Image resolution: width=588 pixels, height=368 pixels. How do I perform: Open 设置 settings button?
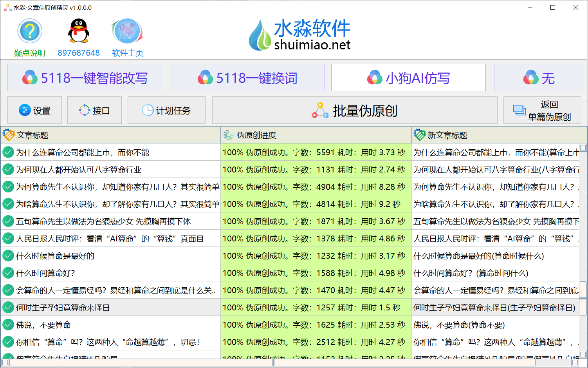[x=34, y=111]
